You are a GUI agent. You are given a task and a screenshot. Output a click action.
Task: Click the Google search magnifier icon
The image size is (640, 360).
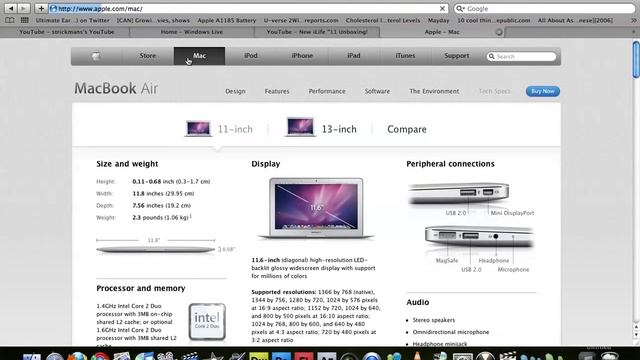(x=460, y=9)
